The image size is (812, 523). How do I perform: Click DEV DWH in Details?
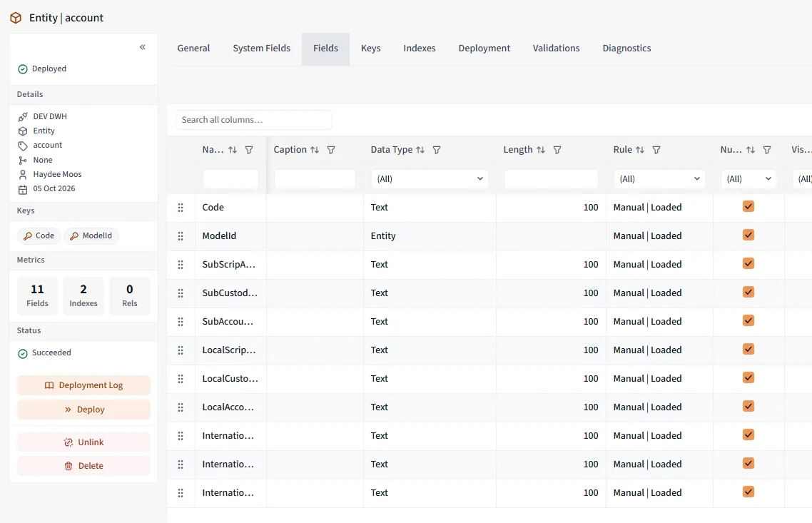(50, 116)
